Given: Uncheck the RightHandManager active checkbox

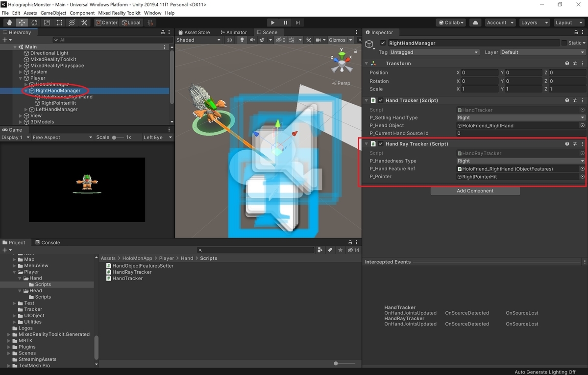Looking at the screenshot, I should click(383, 43).
